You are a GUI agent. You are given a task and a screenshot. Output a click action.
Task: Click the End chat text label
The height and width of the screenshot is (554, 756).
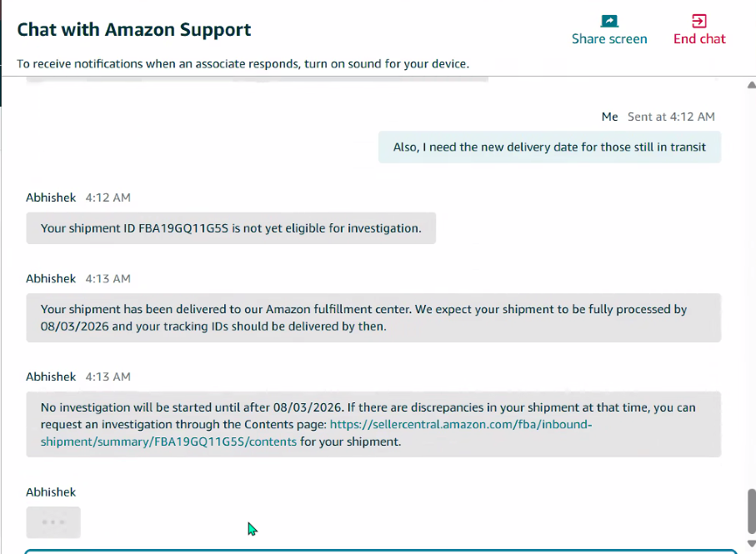[699, 39]
